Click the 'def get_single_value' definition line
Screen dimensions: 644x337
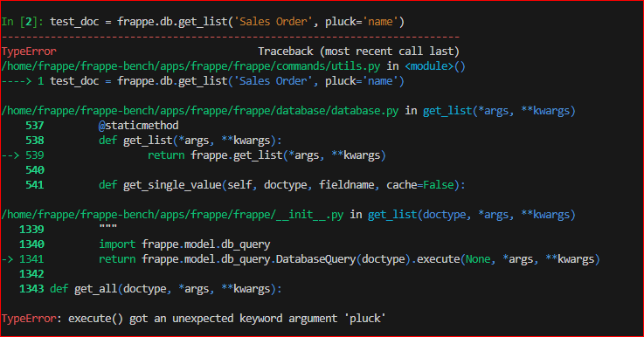(281, 185)
